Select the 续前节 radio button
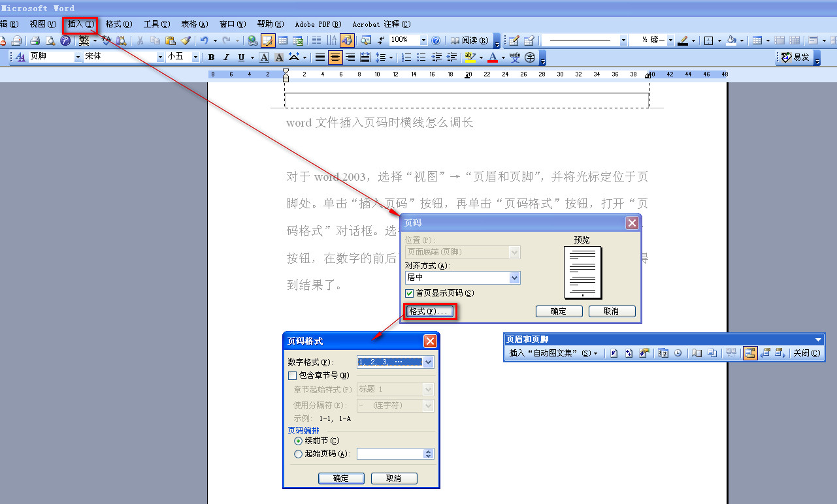This screenshot has width=837, height=504. (x=299, y=441)
